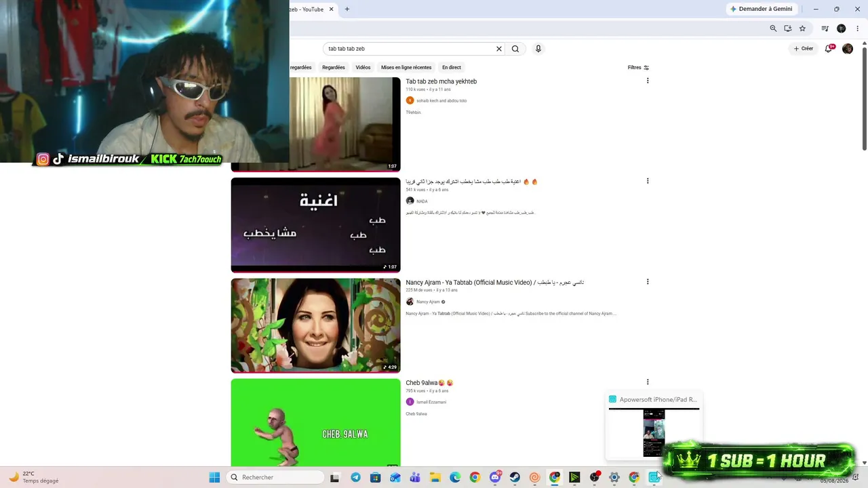The image size is (868, 488).
Task: Open the Filtres search filter menu
Action: click(639, 68)
